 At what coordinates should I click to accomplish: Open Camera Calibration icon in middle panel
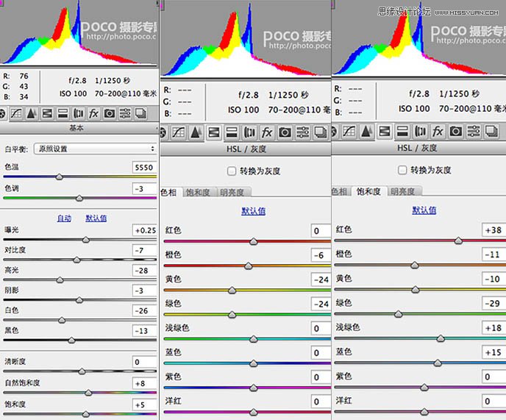point(284,132)
